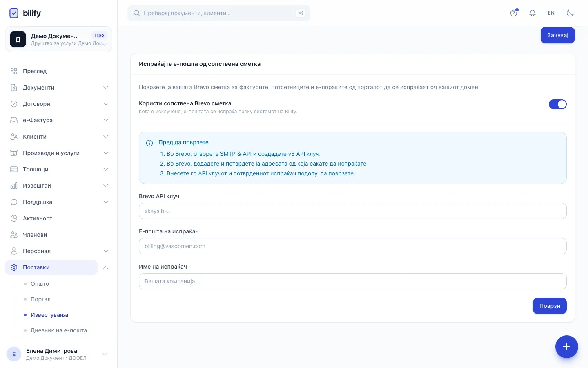Click the Поддршка chat bubble icon
The height and width of the screenshot is (368, 588).
pyautogui.click(x=14, y=202)
